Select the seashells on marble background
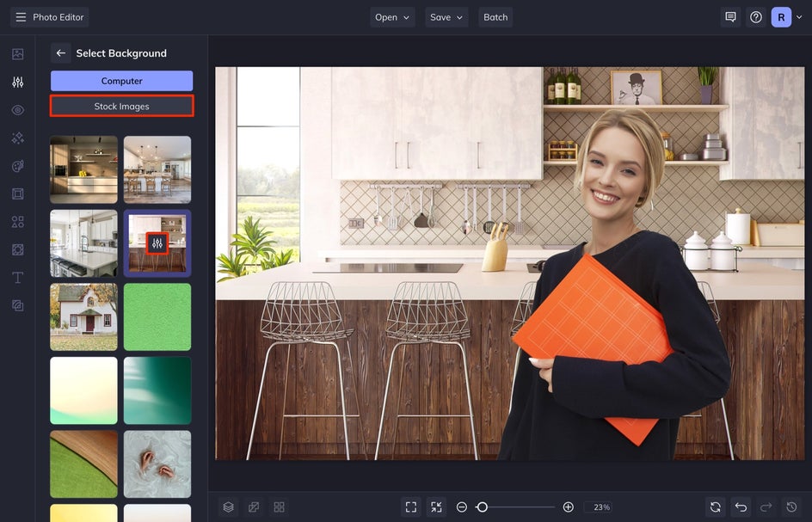 (157, 464)
